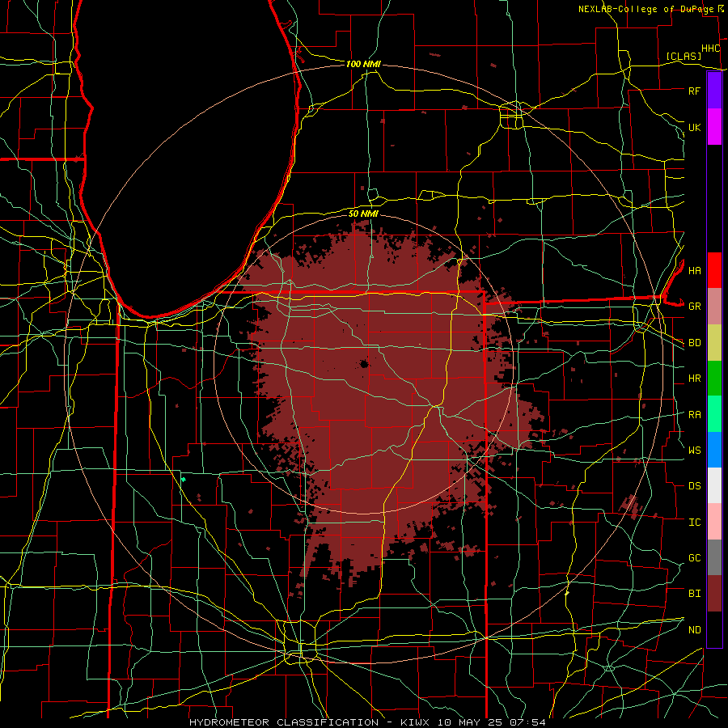Click the cyan RA echo pixel west of the radar
The height and width of the screenshot is (728, 728).
184,479
